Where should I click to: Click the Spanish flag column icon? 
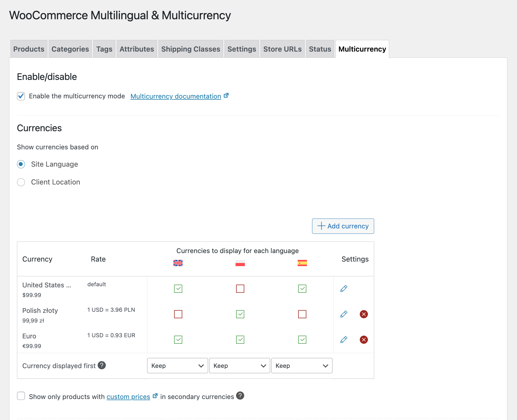tap(302, 263)
